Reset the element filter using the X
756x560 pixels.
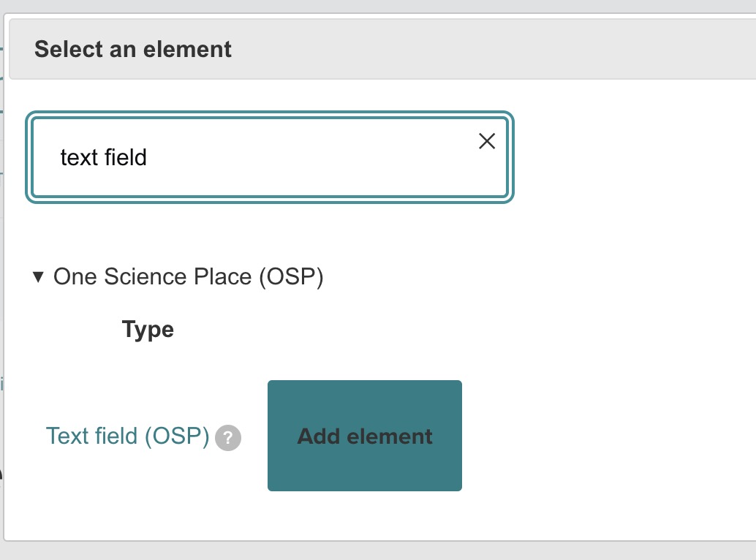click(487, 141)
